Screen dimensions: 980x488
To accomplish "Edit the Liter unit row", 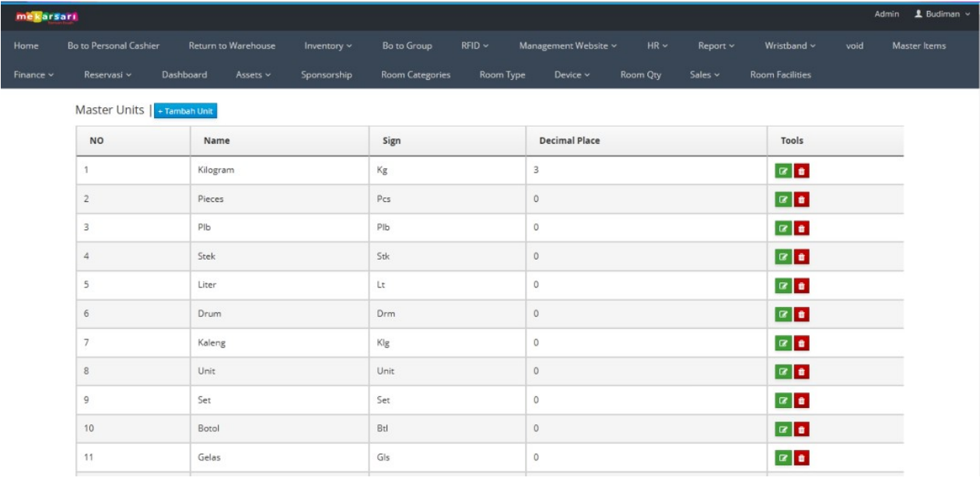I will (x=783, y=286).
